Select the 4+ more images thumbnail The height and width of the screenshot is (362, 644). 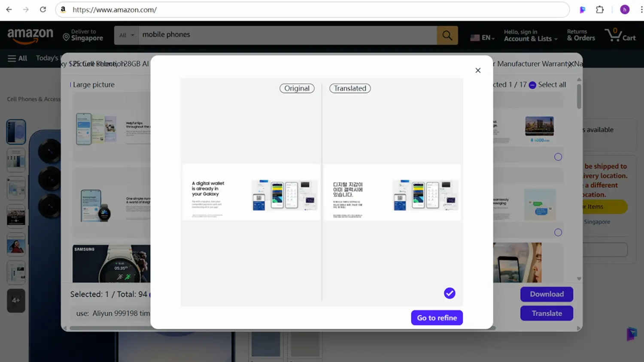pyautogui.click(x=16, y=300)
